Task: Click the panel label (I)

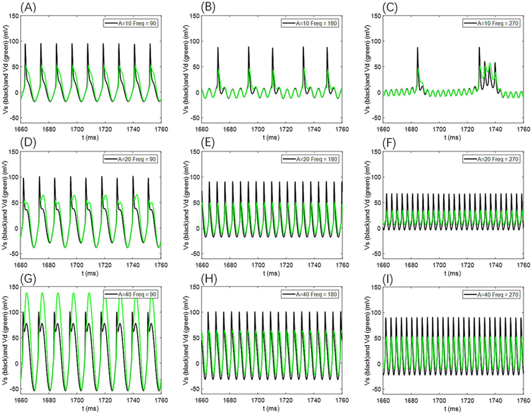Action: point(387,279)
